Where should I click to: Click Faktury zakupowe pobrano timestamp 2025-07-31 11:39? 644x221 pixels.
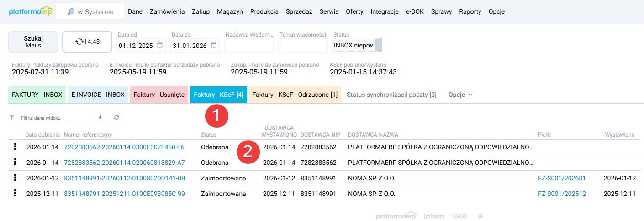40,72
